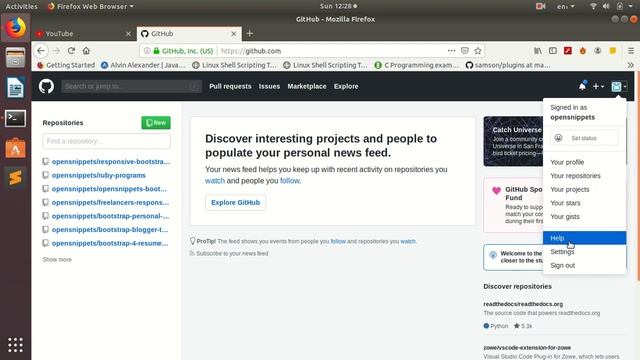The width and height of the screenshot is (640, 360).
Task: Expand repositories list with Show more
Action: (x=57, y=260)
